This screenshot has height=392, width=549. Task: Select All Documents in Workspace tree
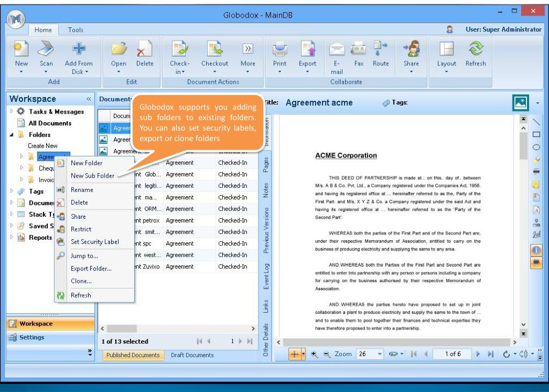[50, 123]
